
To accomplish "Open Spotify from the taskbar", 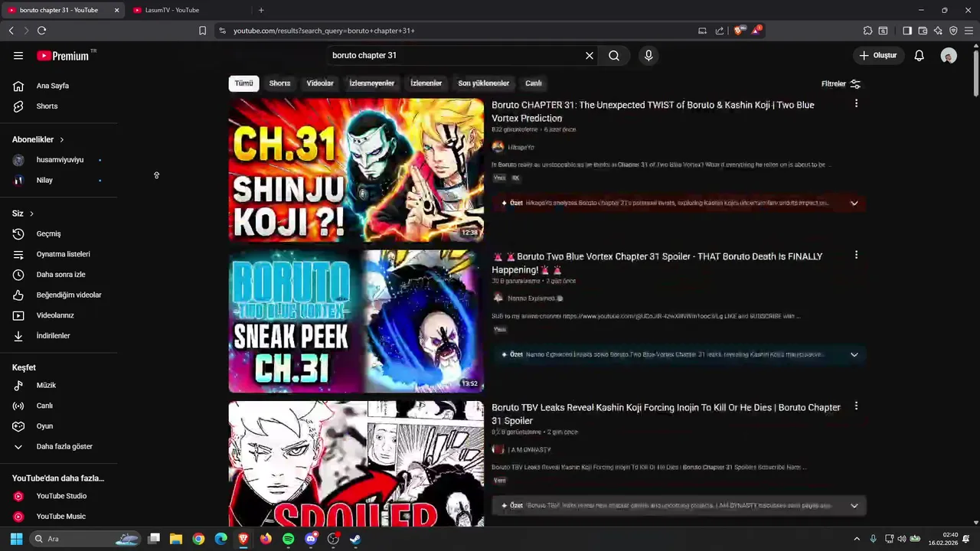I will point(288,539).
